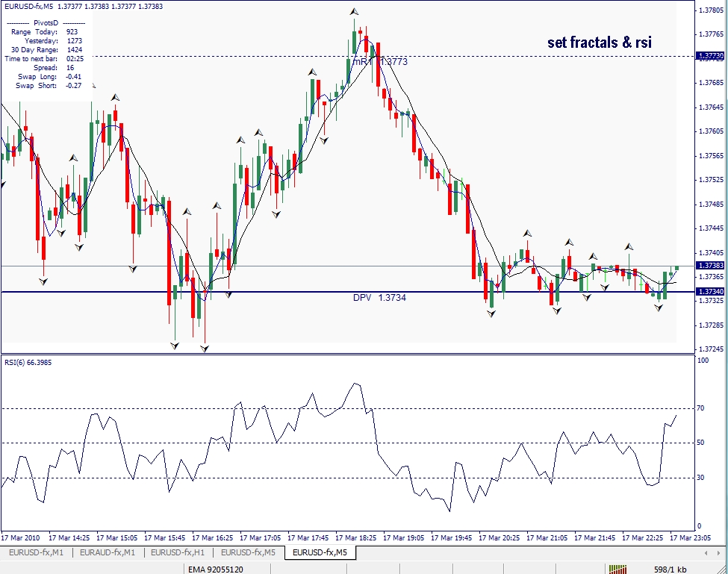This screenshot has height=574, width=728.
Task: Click the '17 Mar 20:25' time label
Action: (x=500, y=538)
